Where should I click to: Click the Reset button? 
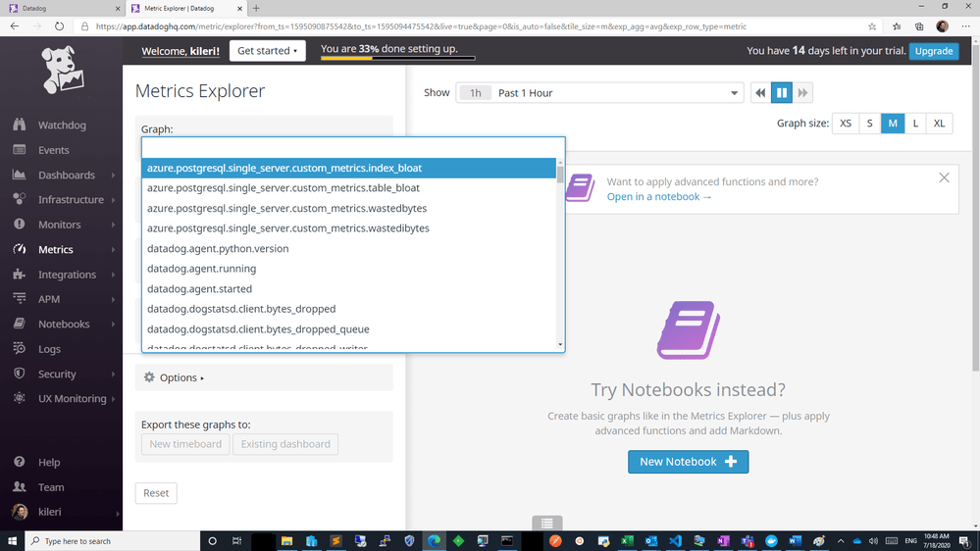pyautogui.click(x=156, y=493)
